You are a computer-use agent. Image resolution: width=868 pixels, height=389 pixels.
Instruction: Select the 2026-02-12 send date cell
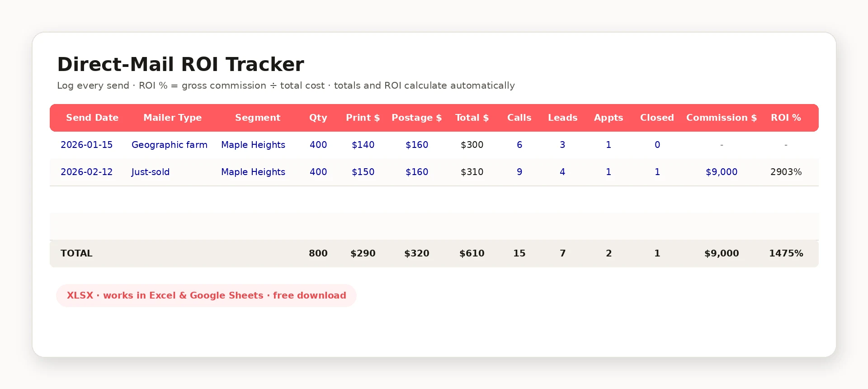(x=87, y=172)
